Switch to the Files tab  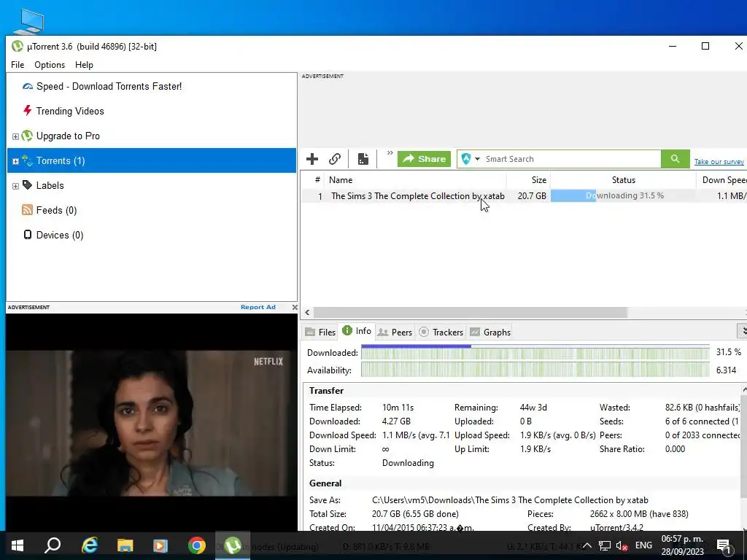click(321, 332)
